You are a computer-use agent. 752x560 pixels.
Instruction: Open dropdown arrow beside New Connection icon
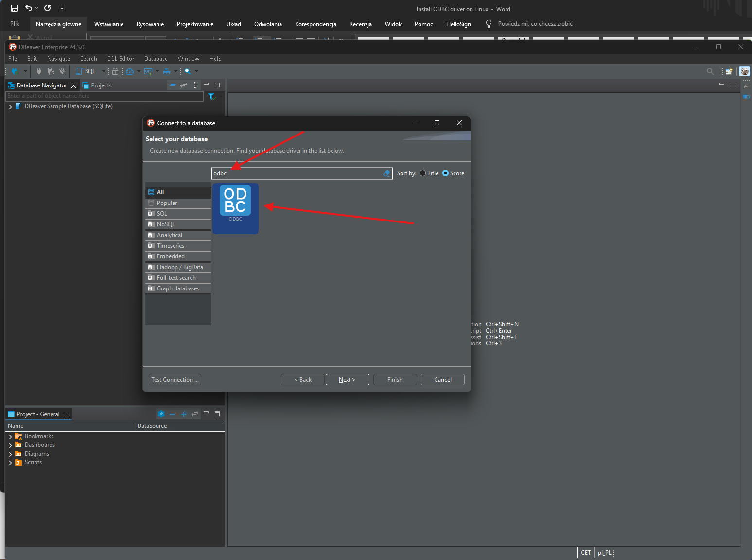tap(25, 71)
